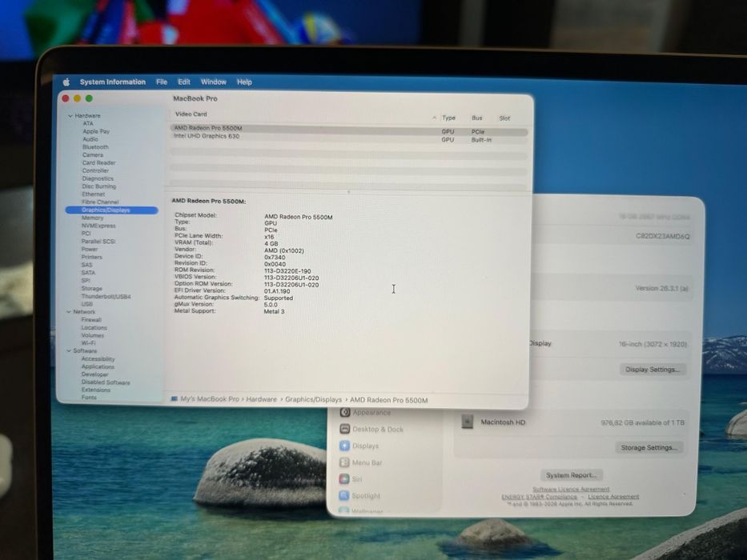The image size is (747, 560).
Task: Collapse the Hardware section in sidebar
Action: (70, 116)
